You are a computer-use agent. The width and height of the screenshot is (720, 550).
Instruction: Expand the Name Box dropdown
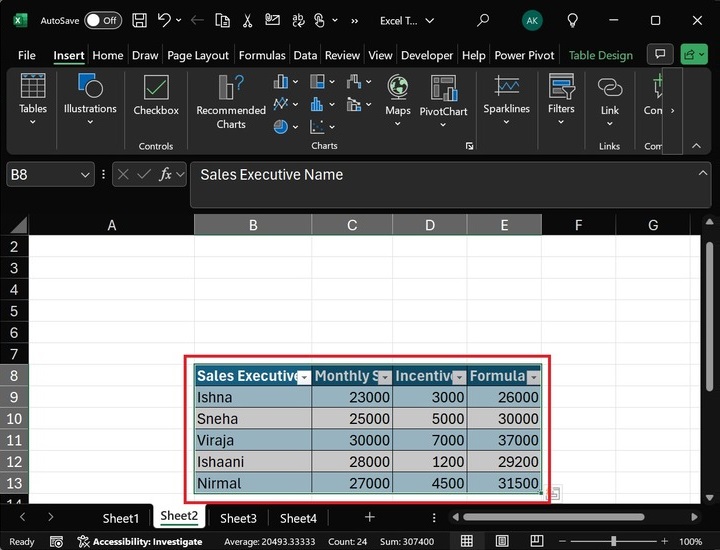coord(85,175)
